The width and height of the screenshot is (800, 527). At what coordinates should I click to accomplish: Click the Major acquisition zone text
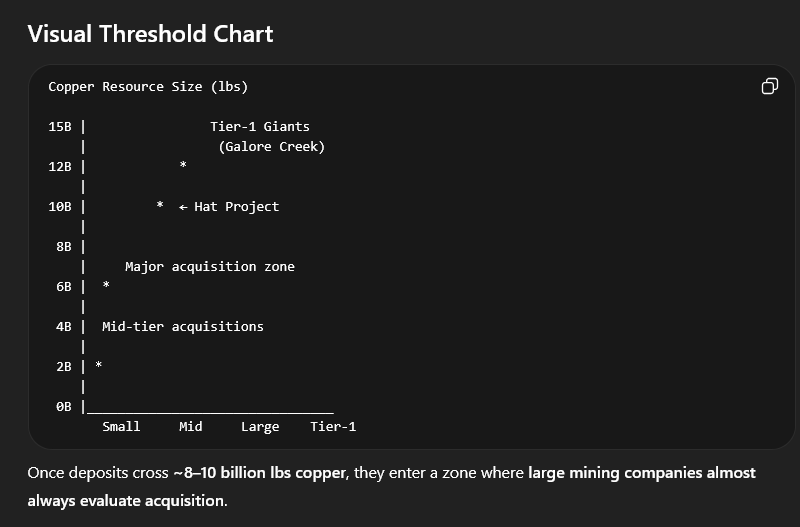pos(210,267)
